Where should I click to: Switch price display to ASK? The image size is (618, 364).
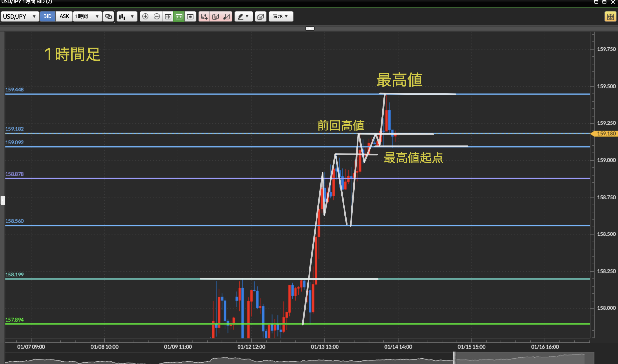[x=64, y=16]
